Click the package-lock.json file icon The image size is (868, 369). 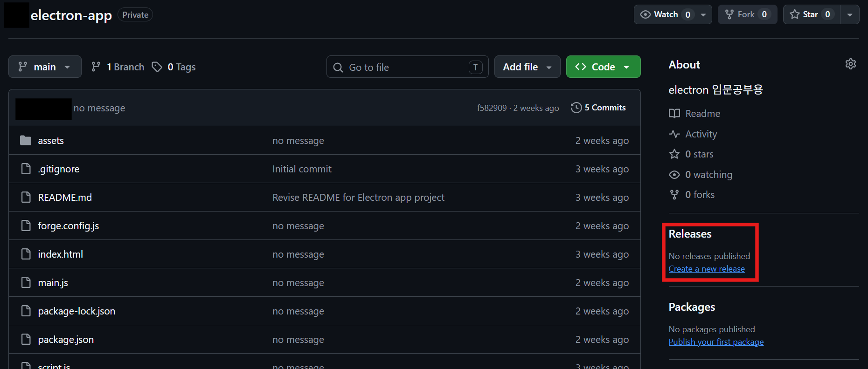pyautogui.click(x=26, y=311)
